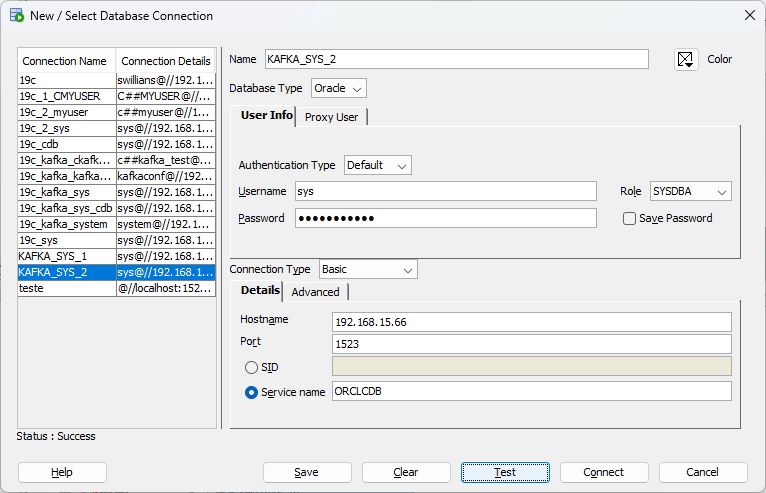Image resolution: width=766 pixels, height=493 pixels.
Task: Click the Connect button
Action: (603, 472)
